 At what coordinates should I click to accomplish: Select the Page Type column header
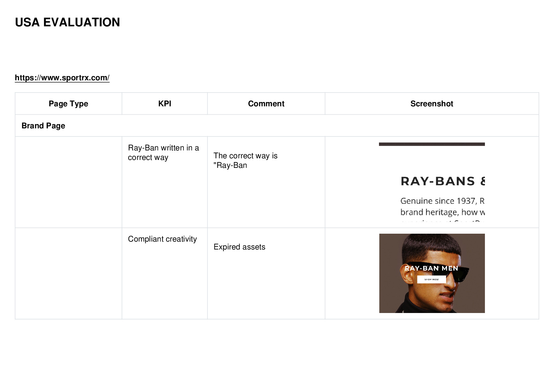click(x=68, y=104)
